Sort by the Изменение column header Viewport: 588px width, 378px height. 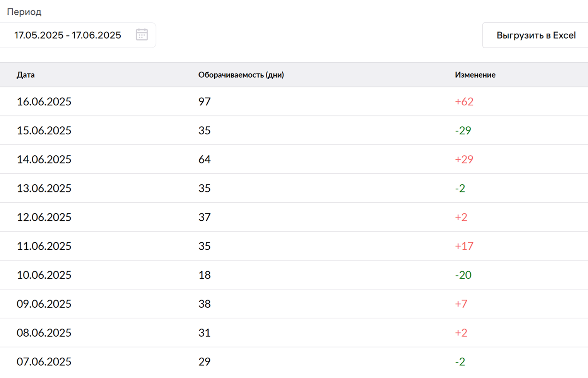(x=475, y=75)
